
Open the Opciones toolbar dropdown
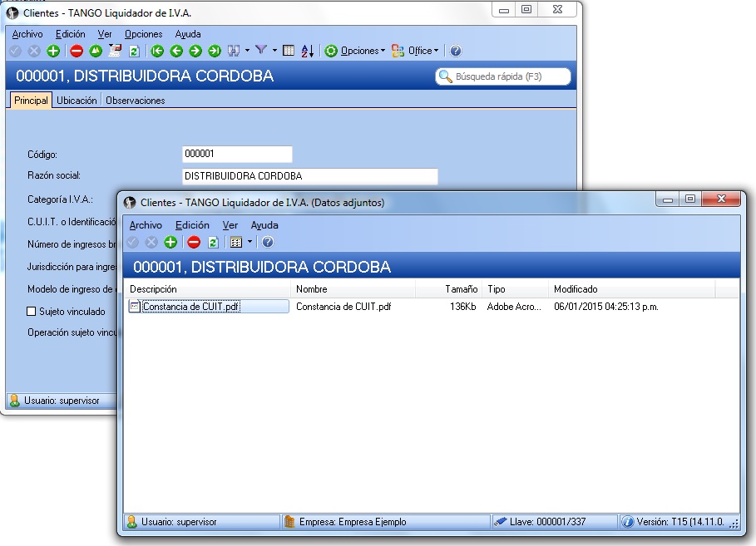355,51
